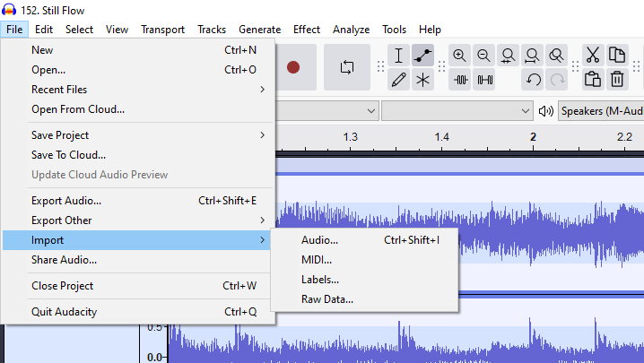644x363 pixels.
Task: Select Audio... in Import submenu
Action: pyautogui.click(x=364, y=240)
